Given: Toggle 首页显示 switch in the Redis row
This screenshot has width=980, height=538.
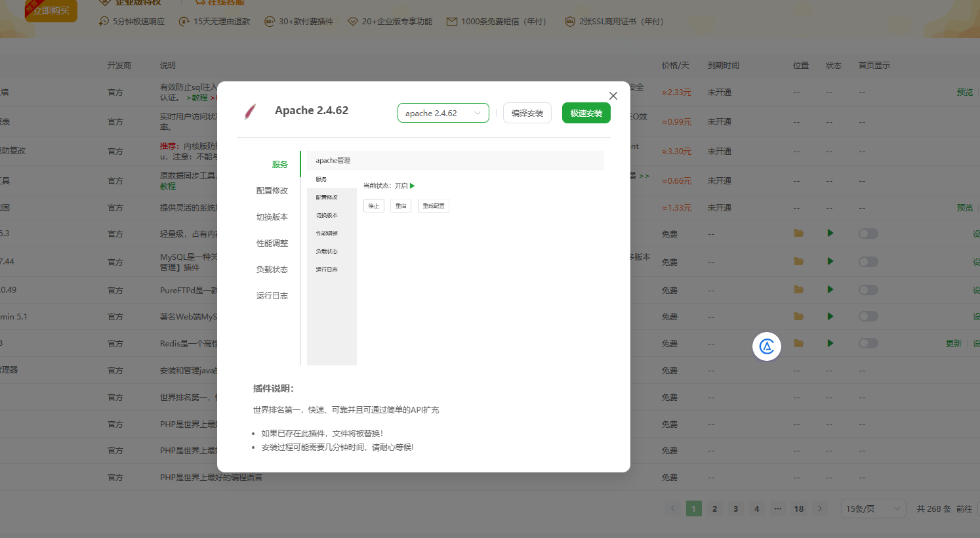Looking at the screenshot, I should point(868,343).
